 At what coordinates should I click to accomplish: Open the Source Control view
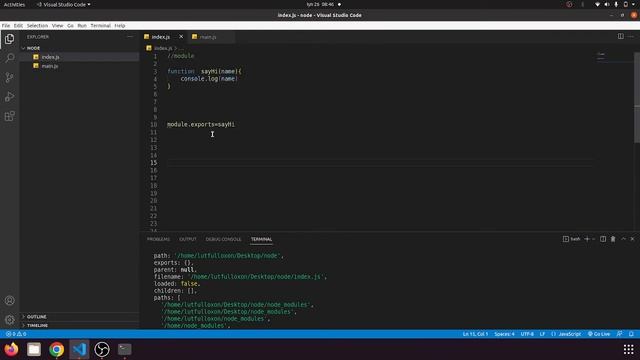(9, 78)
